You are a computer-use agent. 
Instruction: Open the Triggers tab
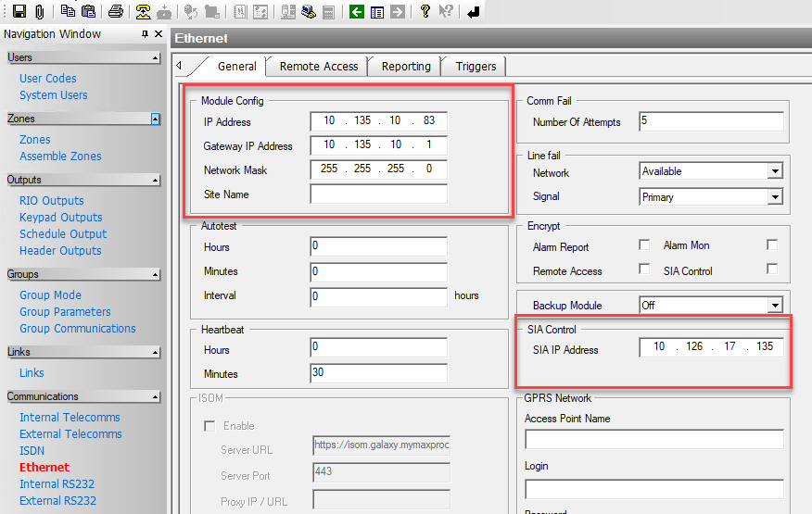476,67
